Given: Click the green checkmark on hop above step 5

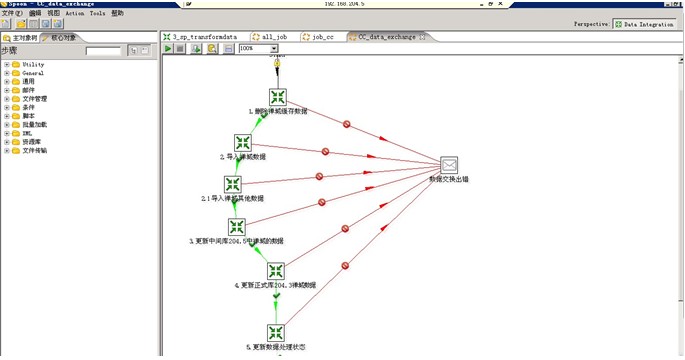Looking at the screenshot, I should 276,296.
